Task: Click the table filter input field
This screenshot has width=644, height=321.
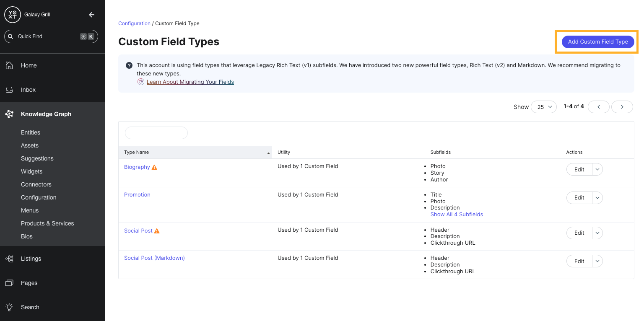Action: coord(156,132)
